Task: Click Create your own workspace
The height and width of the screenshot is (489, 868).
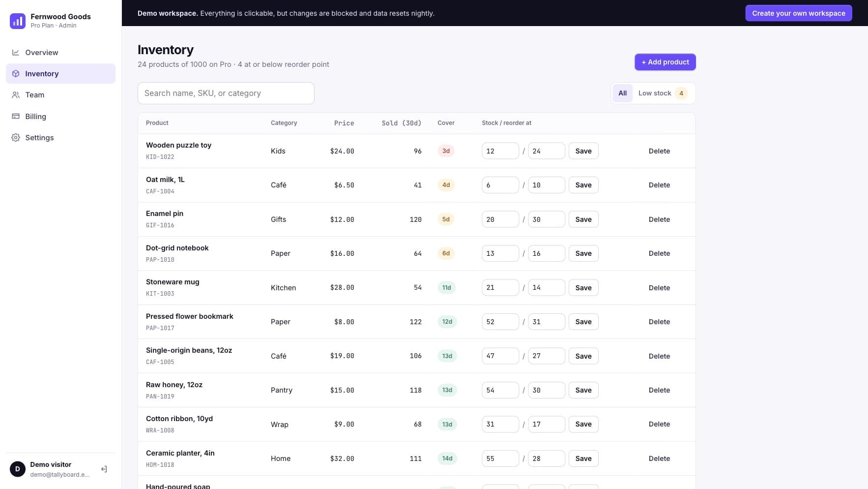Action: pyautogui.click(x=799, y=13)
